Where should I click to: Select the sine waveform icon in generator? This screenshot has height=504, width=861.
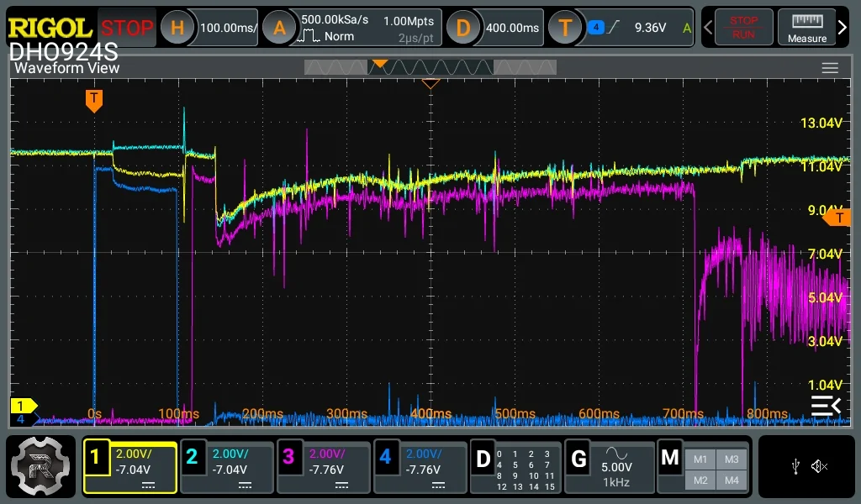click(x=616, y=453)
